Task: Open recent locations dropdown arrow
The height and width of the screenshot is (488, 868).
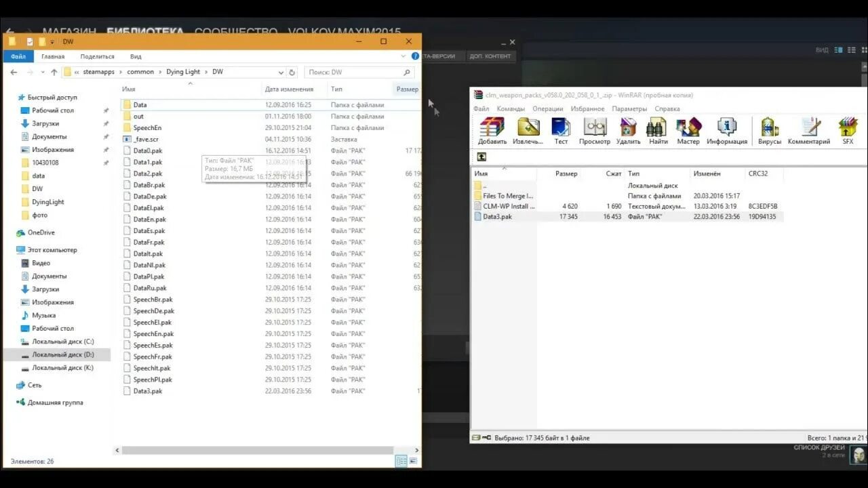Action: tap(43, 72)
